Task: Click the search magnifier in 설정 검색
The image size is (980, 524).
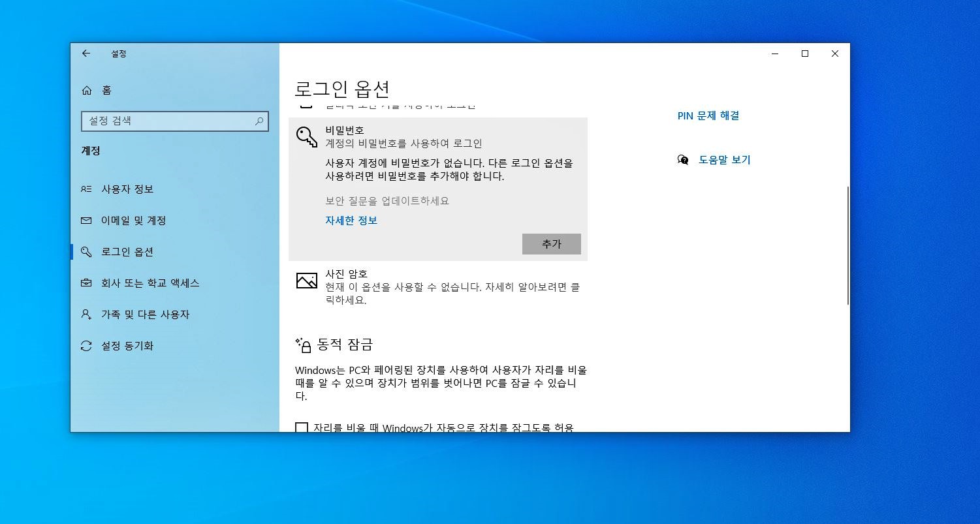Action: 259,121
